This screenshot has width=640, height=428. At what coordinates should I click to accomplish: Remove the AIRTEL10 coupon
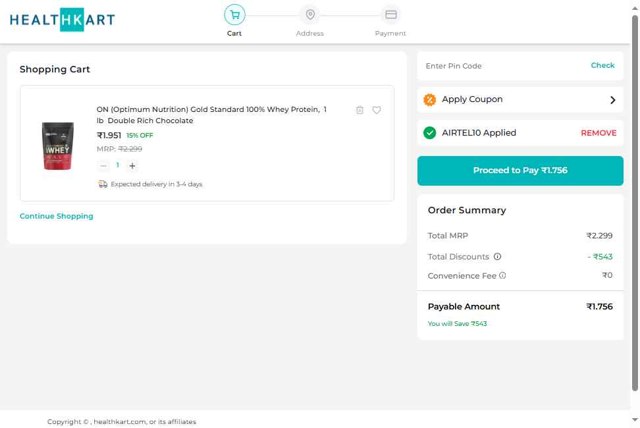click(x=598, y=133)
